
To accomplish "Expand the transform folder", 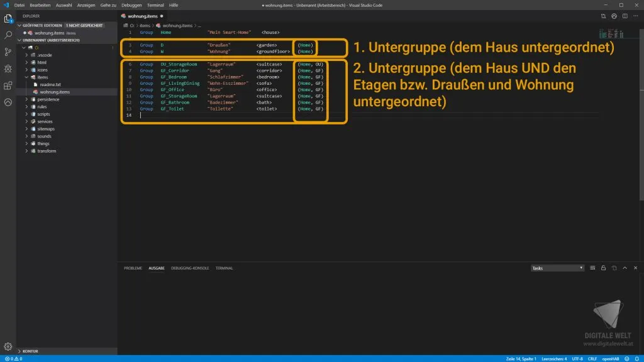I will (x=26, y=151).
